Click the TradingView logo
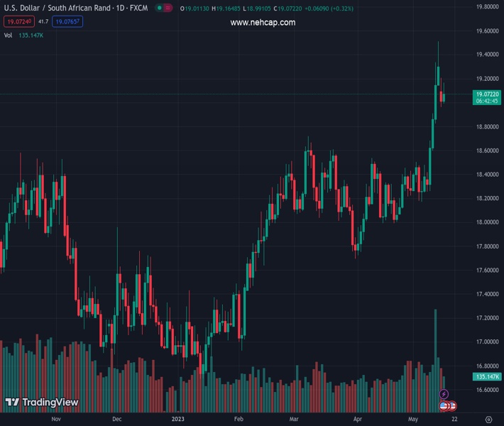The height and width of the screenshot is (426, 504). [x=42, y=403]
